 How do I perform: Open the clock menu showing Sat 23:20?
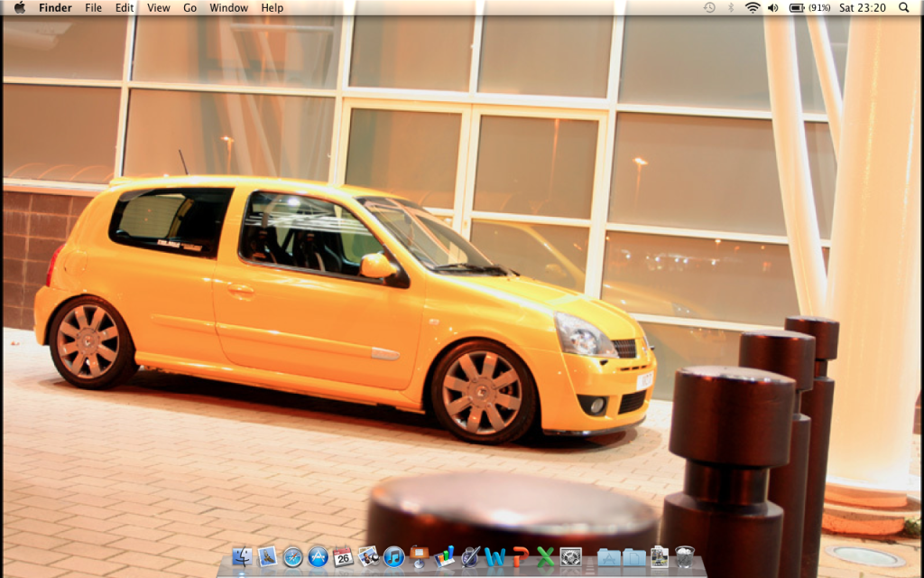point(864,8)
